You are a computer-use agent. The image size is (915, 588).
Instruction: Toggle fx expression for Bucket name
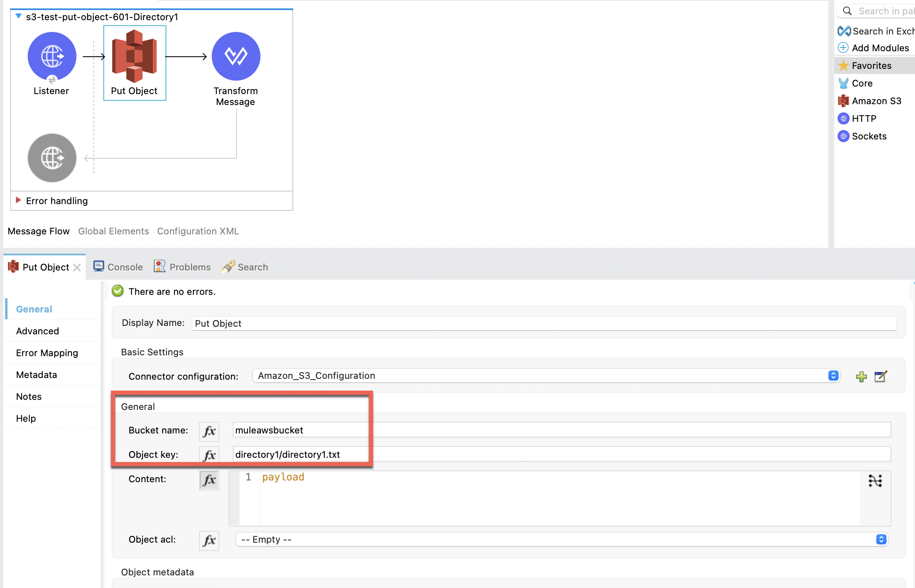(x=209, y=431)
